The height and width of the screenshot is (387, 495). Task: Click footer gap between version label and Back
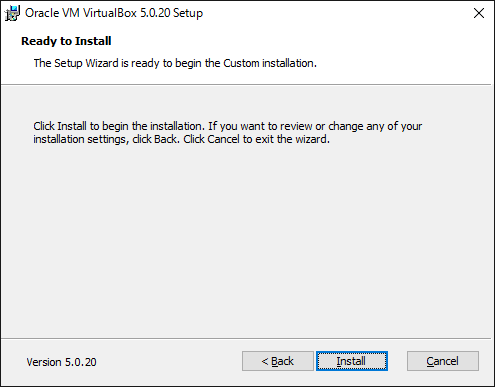click(169, 361)
